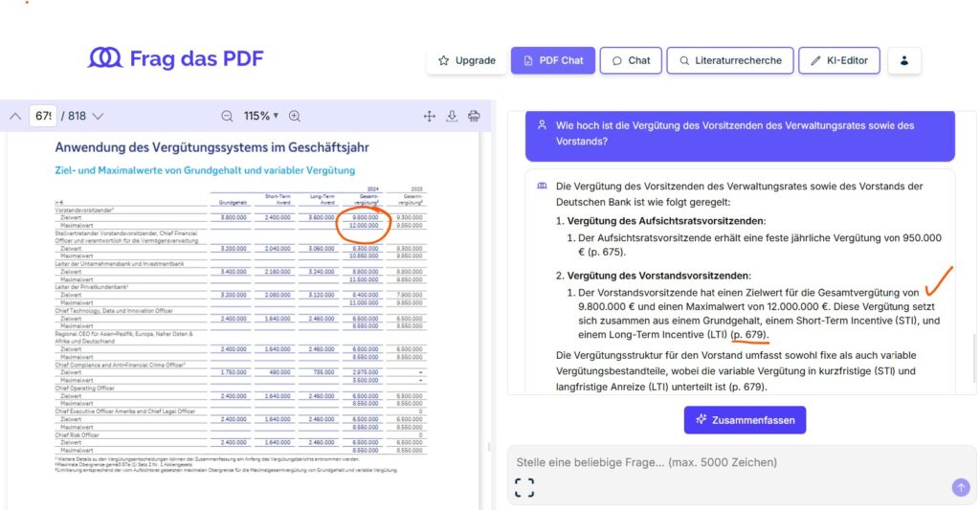Click the question input field
980x510 pixels.
742,462
